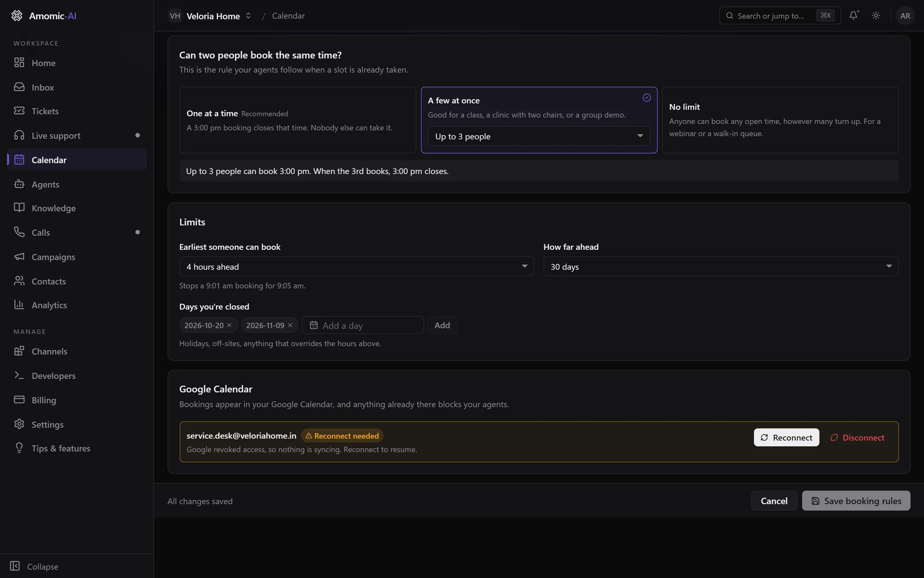
Task: Click the Cancel button
Action: 774,501
